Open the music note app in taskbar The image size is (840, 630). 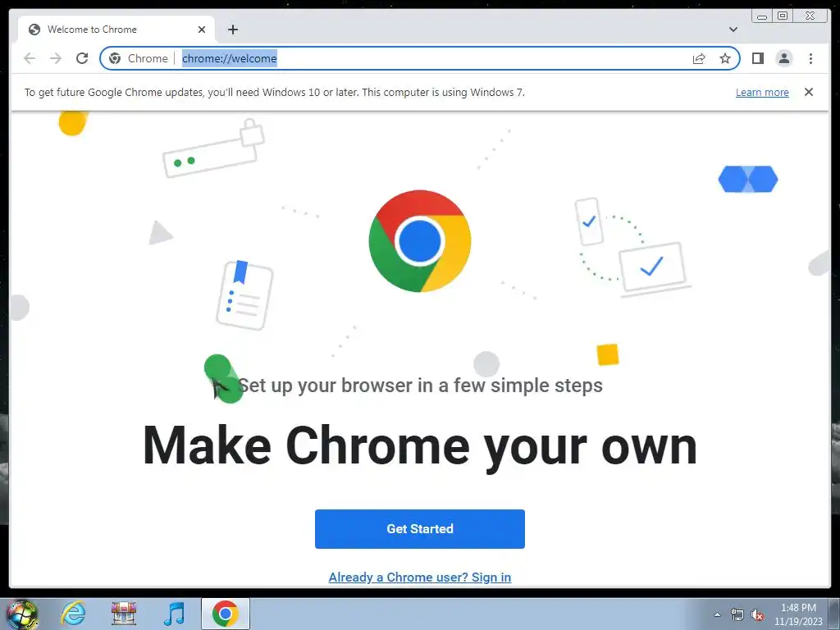(174, 614)
